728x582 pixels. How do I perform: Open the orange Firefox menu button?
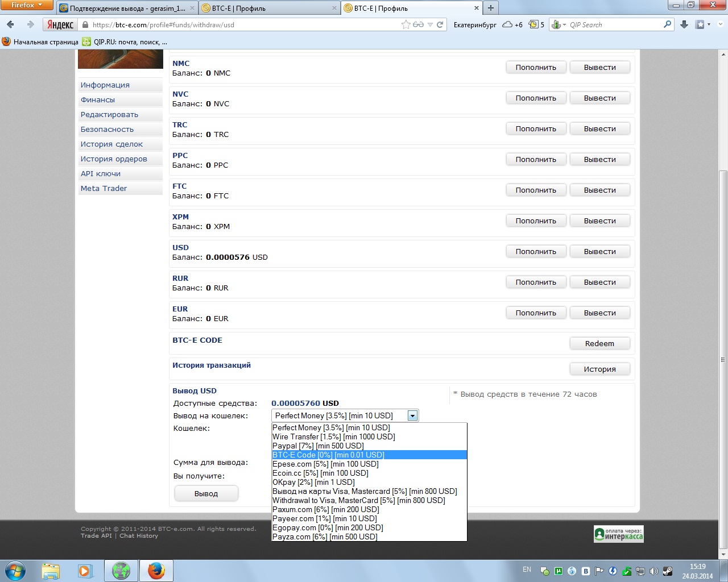pos(27,5)
